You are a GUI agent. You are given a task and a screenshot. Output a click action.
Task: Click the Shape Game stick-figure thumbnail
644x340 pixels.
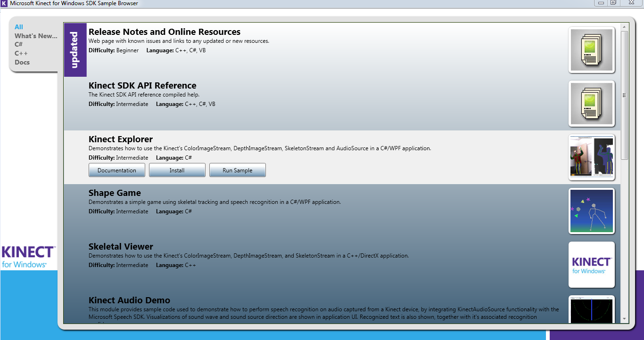tap(592, 211)
